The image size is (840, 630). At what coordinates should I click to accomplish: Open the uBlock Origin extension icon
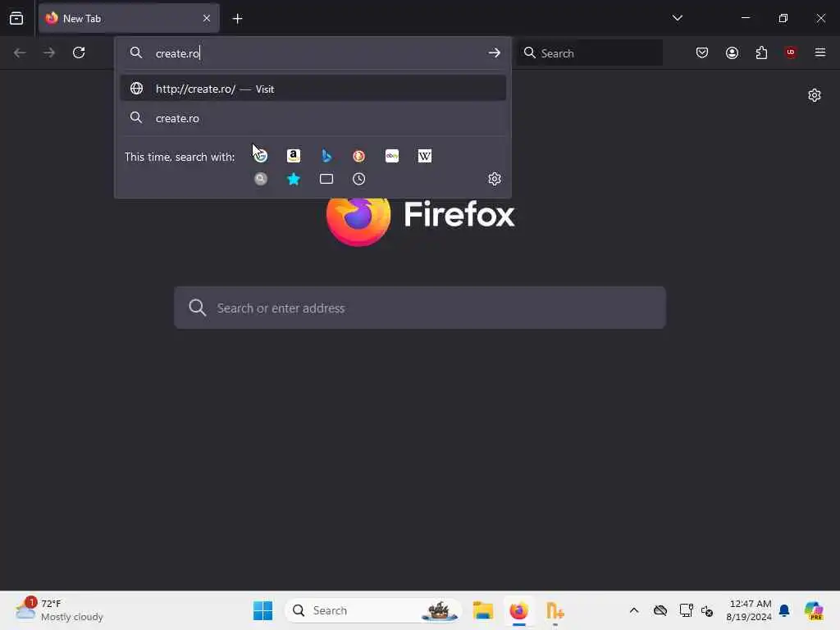791,52
